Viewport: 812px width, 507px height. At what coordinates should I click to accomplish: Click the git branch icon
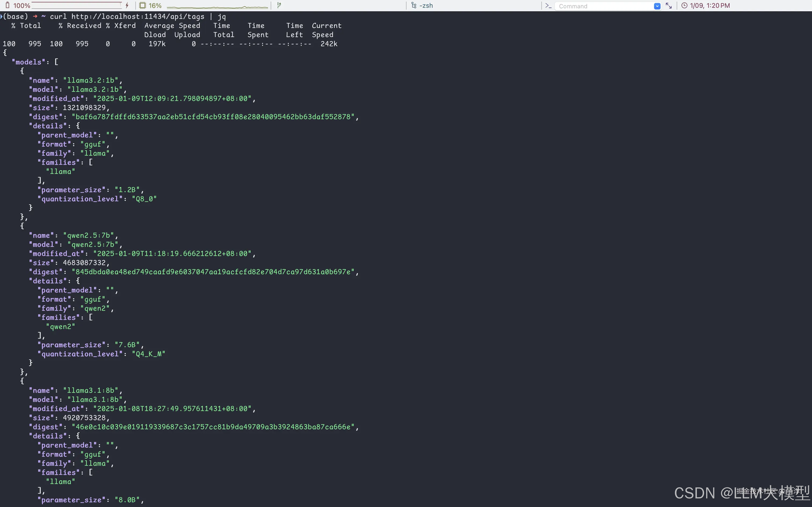[279, 5]
